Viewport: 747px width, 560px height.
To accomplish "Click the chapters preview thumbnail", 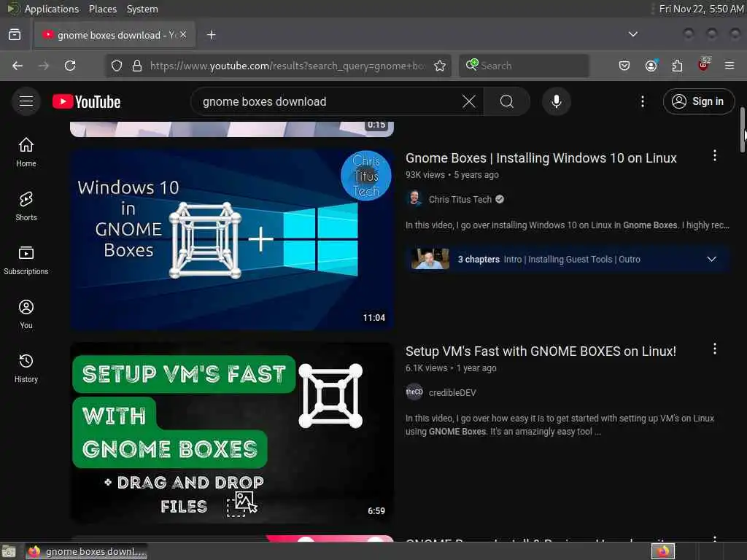I will coord(430,259).
